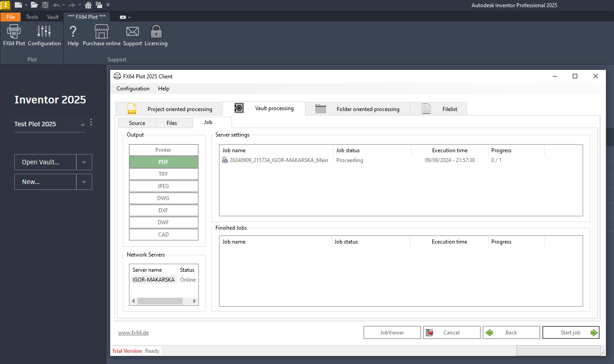Select CAD output format
The height and width of the screenshot is (364, 614).
click(x=163, y=235)
